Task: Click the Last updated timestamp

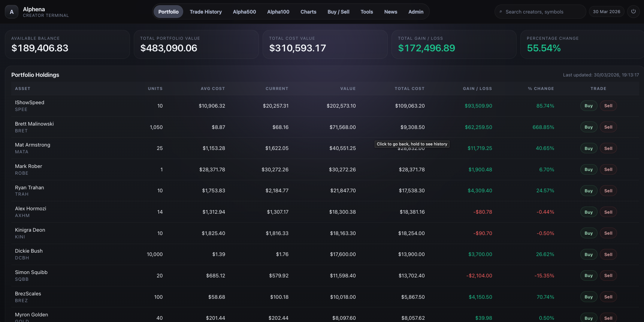Action: 601,75
